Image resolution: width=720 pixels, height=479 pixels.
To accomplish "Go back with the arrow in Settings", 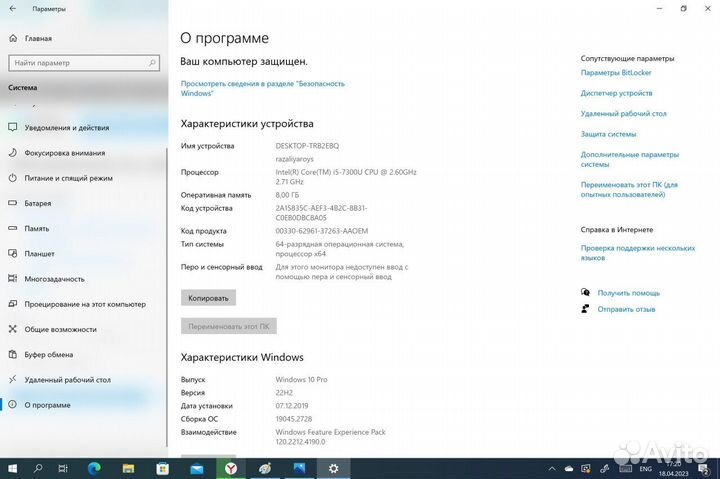I will point(12,9).
